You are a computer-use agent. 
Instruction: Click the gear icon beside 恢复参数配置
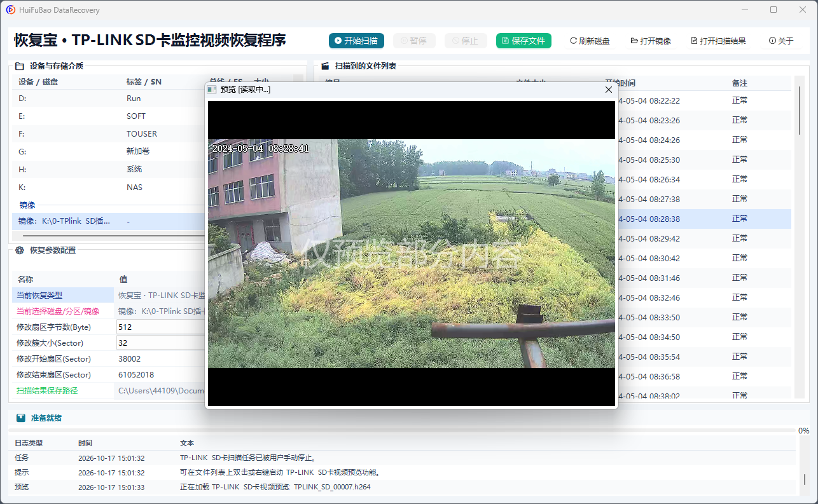point(19,250)
